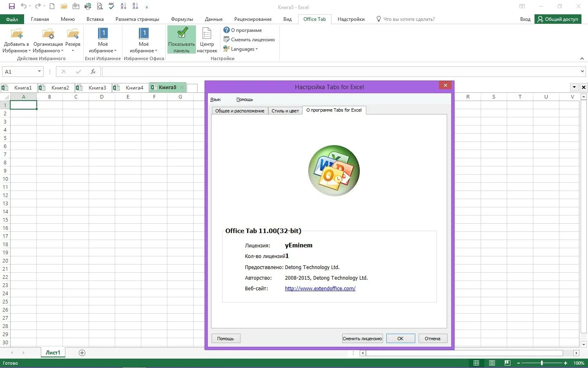
Task: Select cell A1 in the worksheet
Action: [x=24, y=105]
